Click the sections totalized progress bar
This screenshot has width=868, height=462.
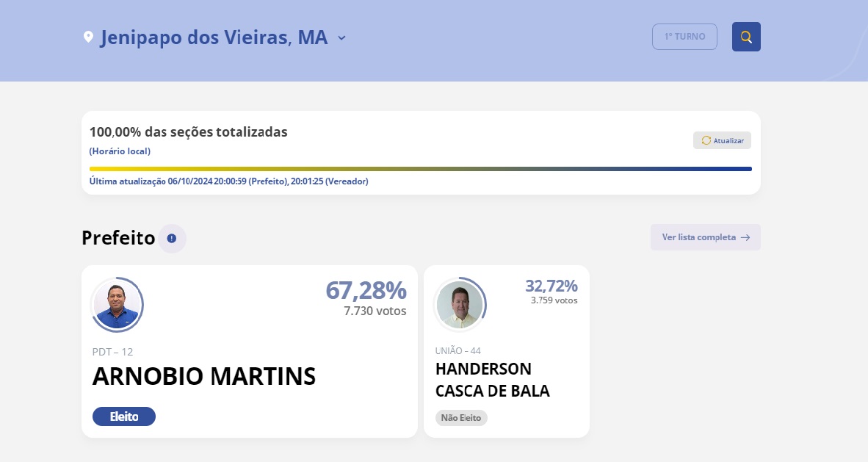pyautogui.click(x=420, y=169)
